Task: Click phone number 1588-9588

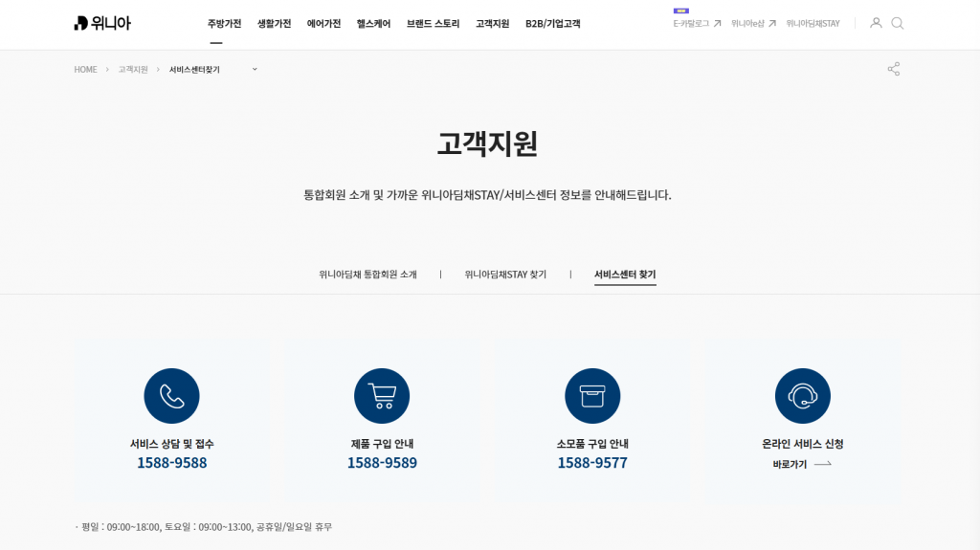Action: coord(172,463)
